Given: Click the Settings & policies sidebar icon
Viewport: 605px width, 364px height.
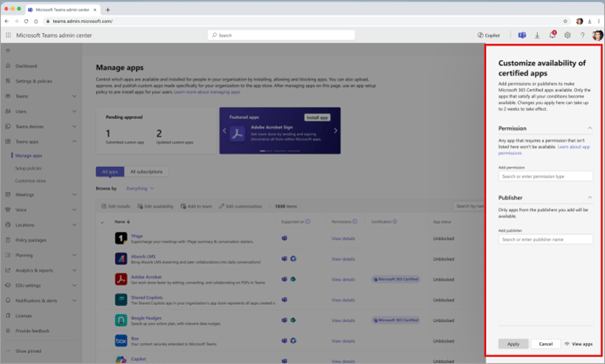Looking at the screenshot, I should coord(8,81).
